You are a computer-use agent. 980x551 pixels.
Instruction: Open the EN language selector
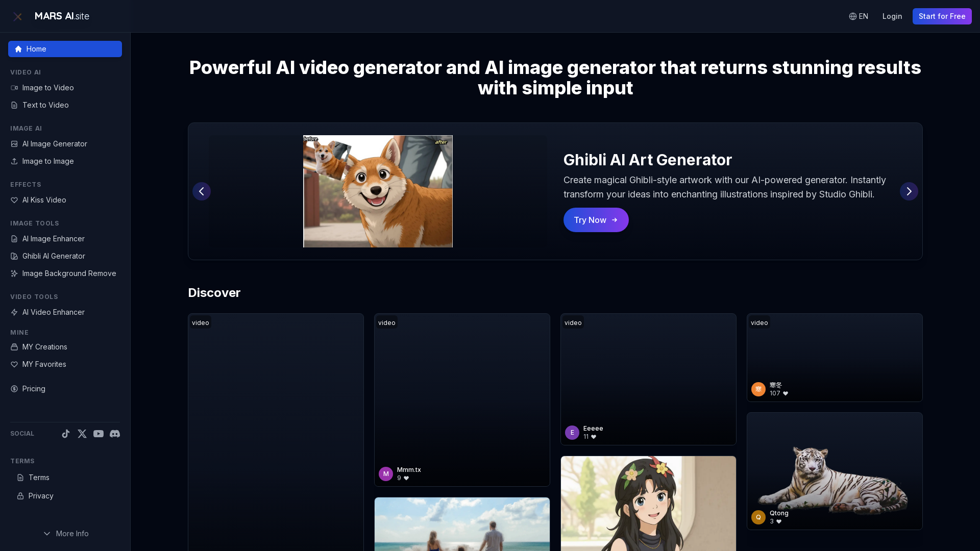(x=858, y=16)
